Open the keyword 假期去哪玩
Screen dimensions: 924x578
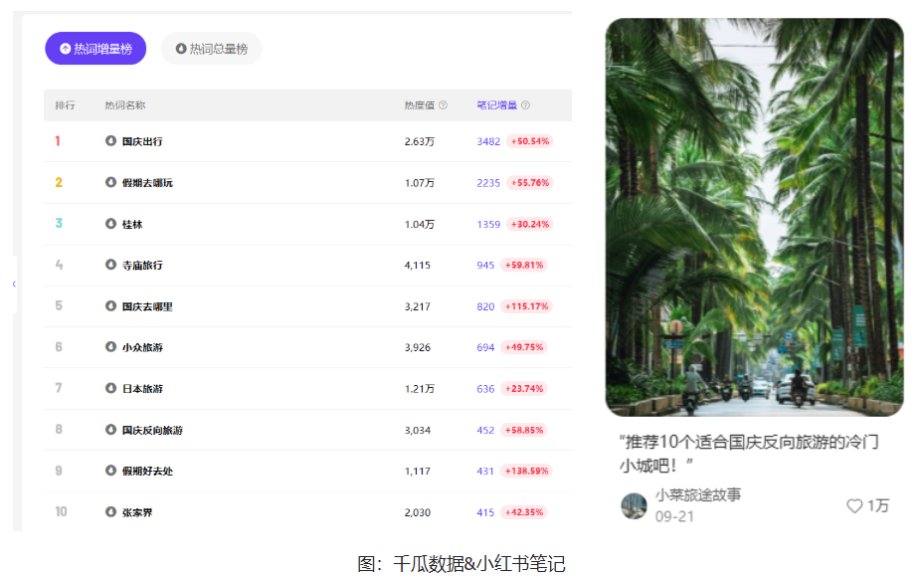coord(146,183)
